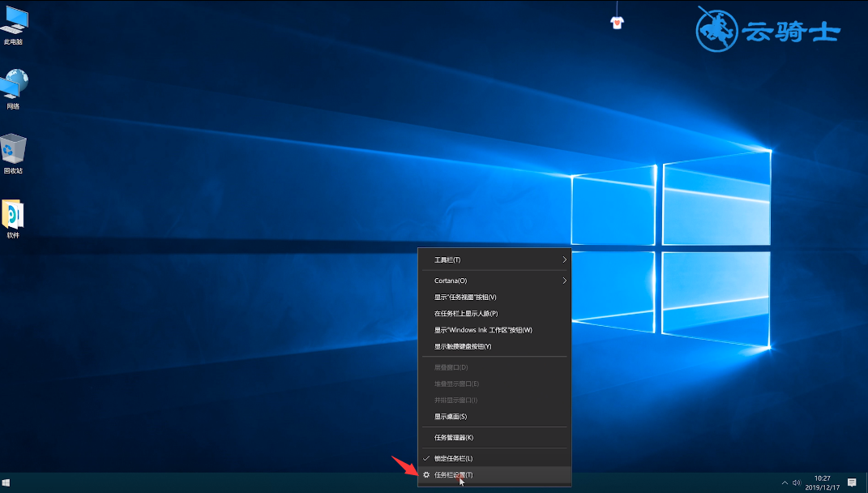Click the hanging shirt widget on desktop
Viewport: 868px width, 493px height.
click(617, 22)
